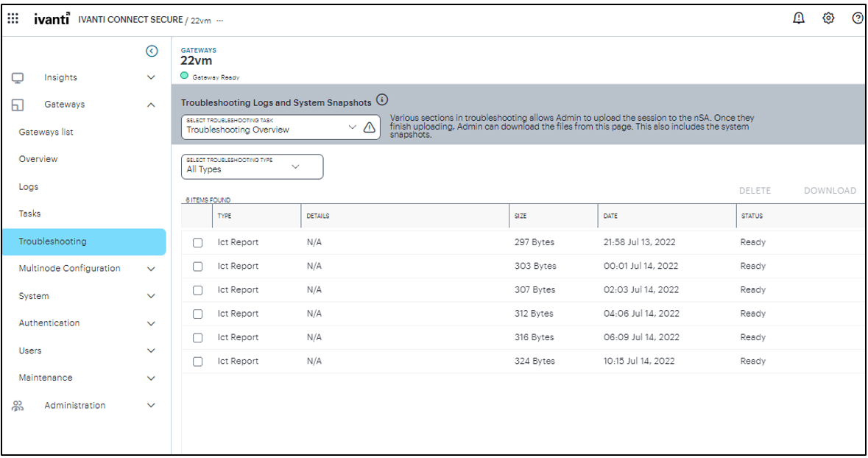
Task: Click the DELETE button
Action: click(x=755, y=190)
